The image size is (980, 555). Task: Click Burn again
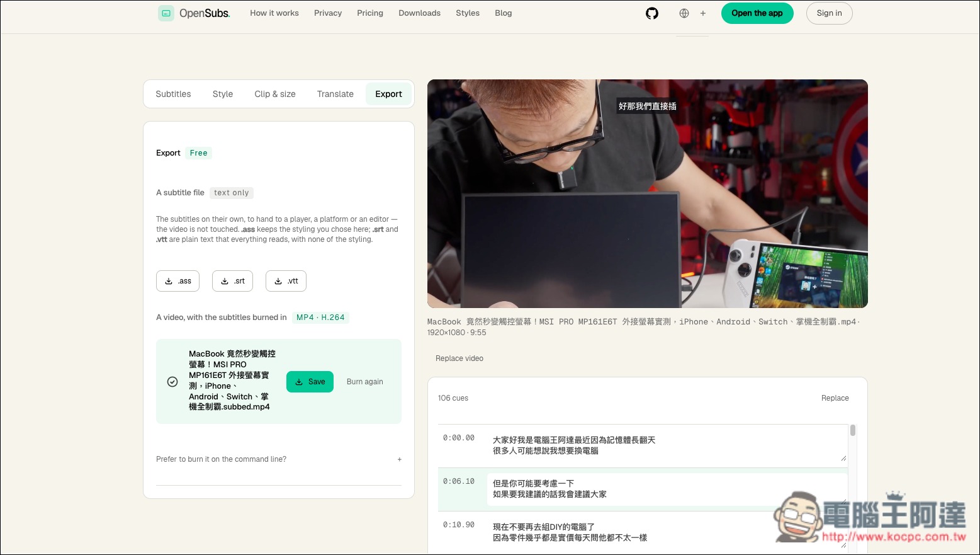365,382
